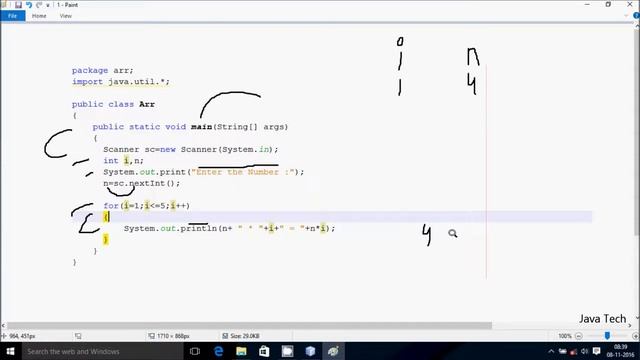The width and height of the screenshot is (640, 360).
Task: Open the File menu
Action: tap(13, 16)
